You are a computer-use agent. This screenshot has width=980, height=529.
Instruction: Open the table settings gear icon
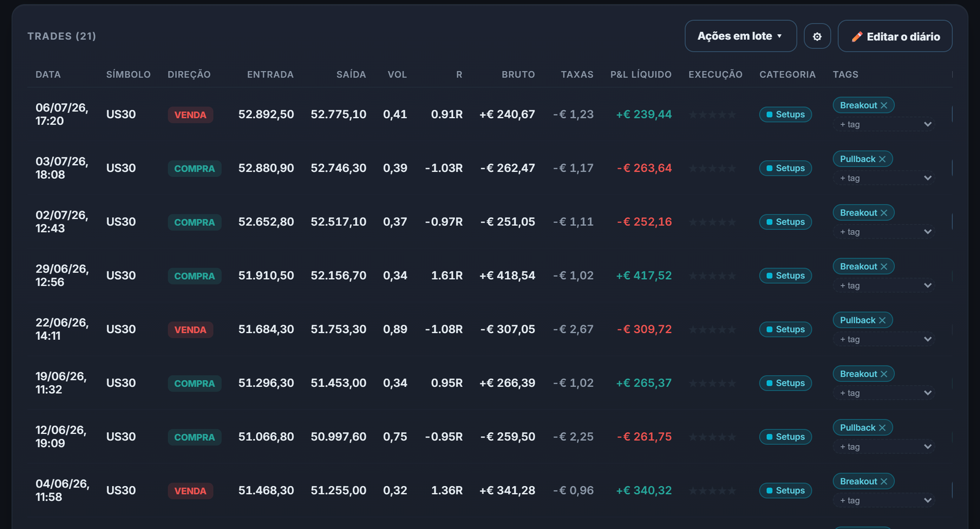tap(817, 37)
